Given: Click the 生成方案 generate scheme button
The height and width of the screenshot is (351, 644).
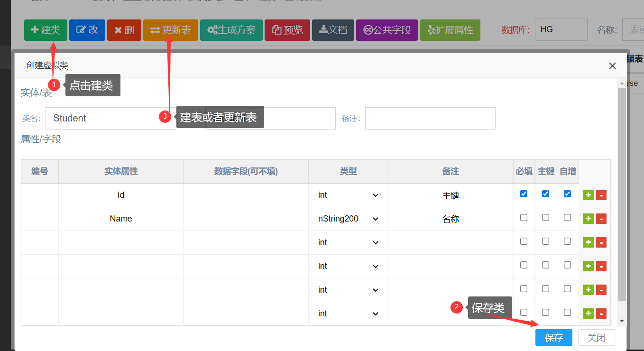Looking at the screenshot, I should 231,30.
